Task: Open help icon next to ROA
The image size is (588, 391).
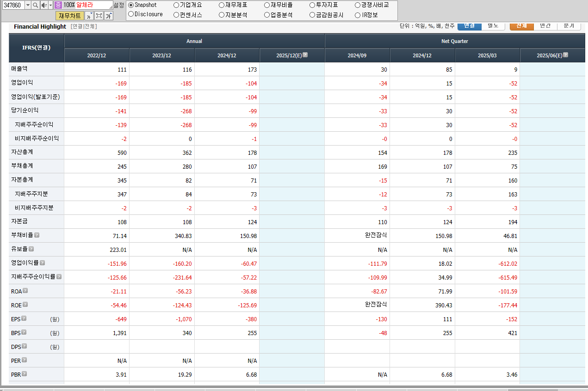Action: click(x=25, y=290)
